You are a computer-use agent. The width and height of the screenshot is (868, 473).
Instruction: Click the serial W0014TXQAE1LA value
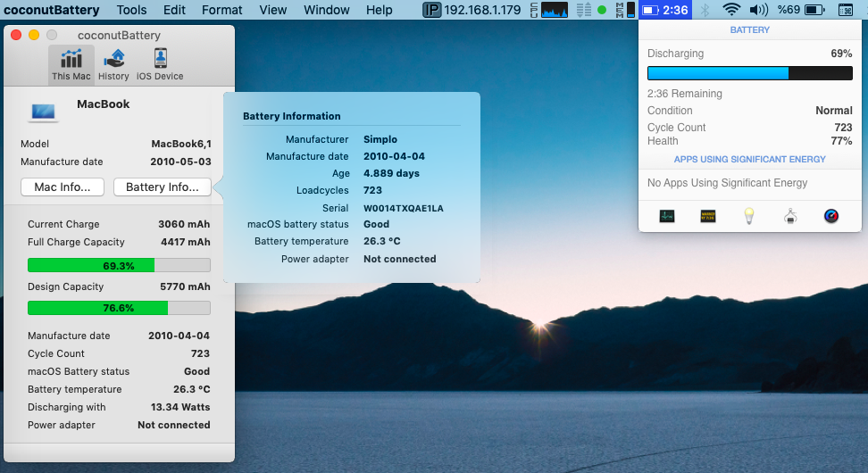coord(403,209)
